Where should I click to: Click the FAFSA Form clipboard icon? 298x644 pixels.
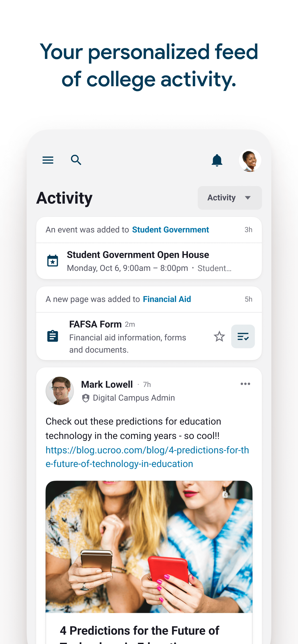click(53, 336)
